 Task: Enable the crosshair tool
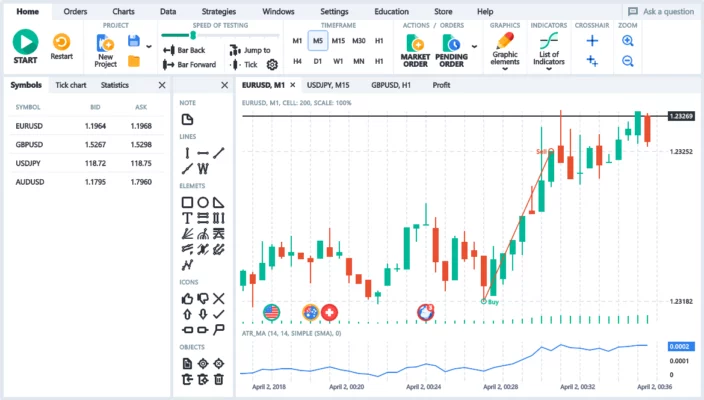click(x=592, y=41)
